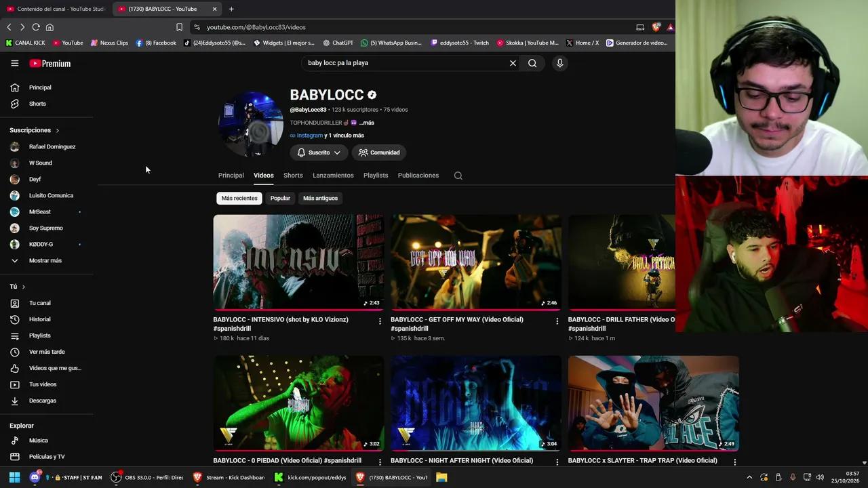Open a new browser tab

(231, 9)
